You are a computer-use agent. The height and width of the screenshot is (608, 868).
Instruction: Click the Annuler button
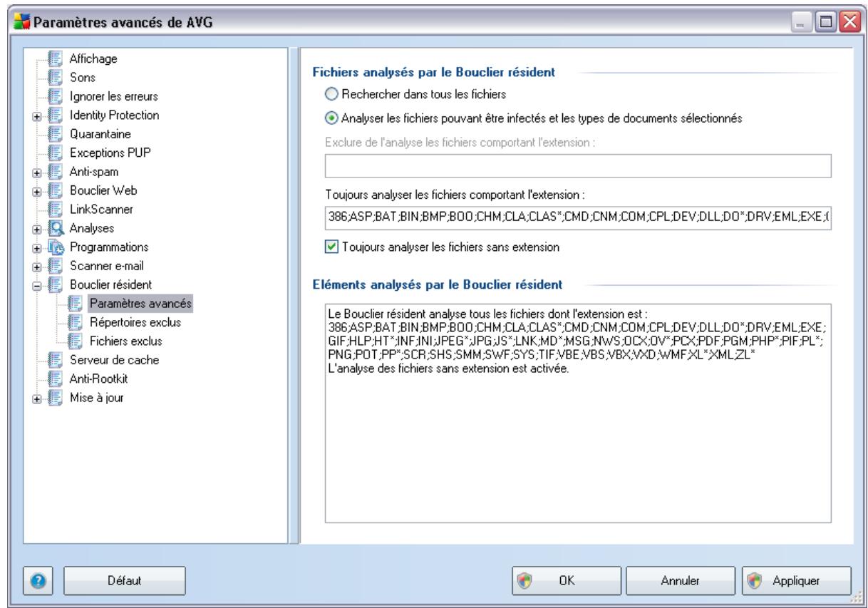click(x=681, y=580)
